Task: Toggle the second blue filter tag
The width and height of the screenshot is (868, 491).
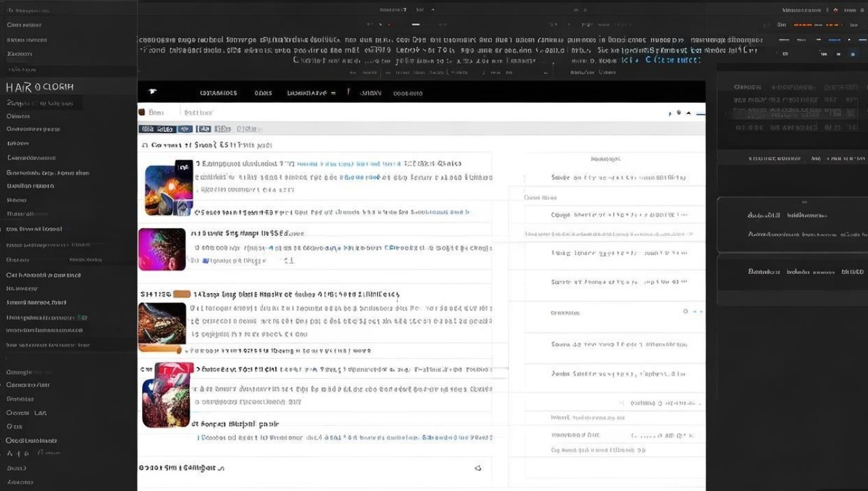Action: [x=185, y=129]
